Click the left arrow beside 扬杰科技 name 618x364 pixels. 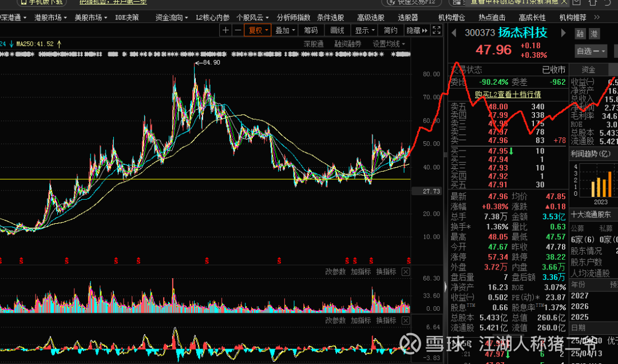[x=453, y=33]
